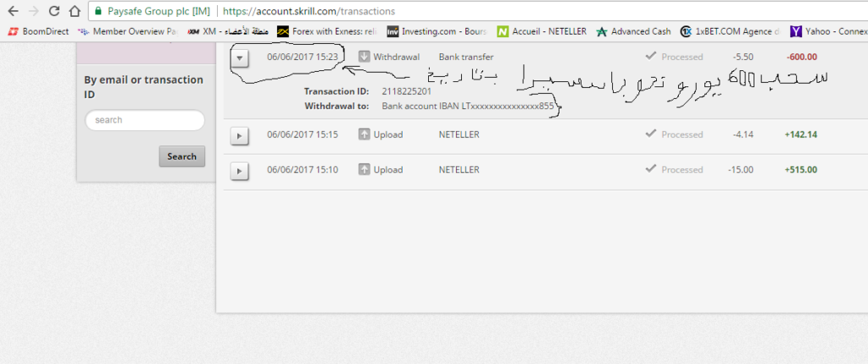Click the green secure padlock icon
The image size is (868, 364).
(x=99, y=12)
